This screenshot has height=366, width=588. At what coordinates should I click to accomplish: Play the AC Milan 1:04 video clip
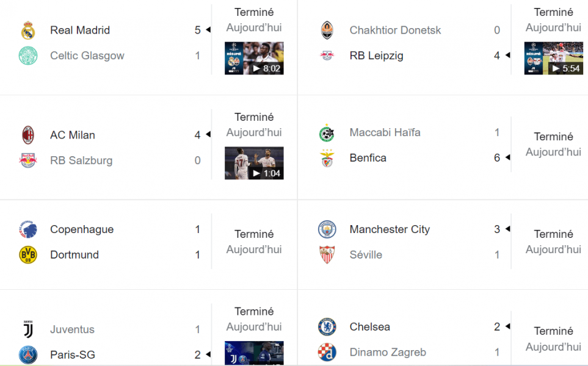tap(254, 163)
